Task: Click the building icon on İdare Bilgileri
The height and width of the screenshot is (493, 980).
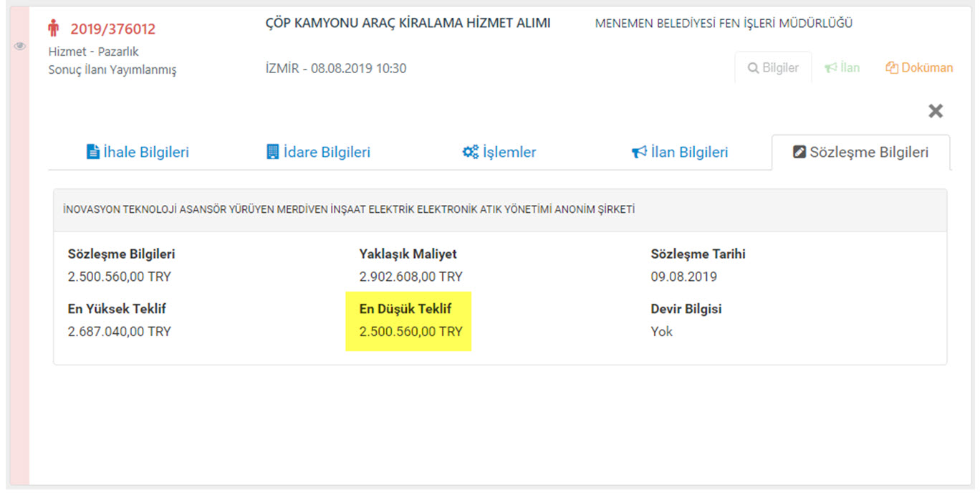Action: pos(272,152)
